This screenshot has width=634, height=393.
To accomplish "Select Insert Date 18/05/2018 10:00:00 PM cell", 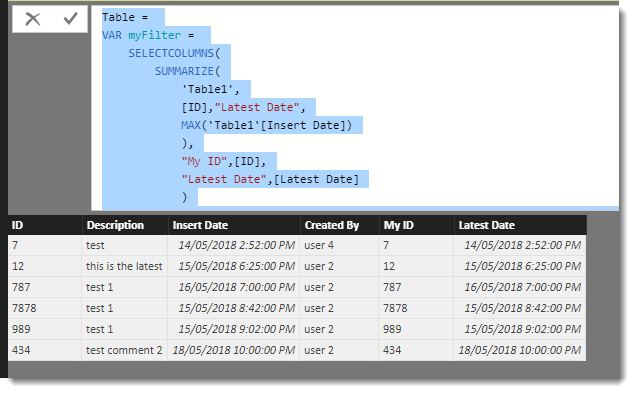I will 234,351.
